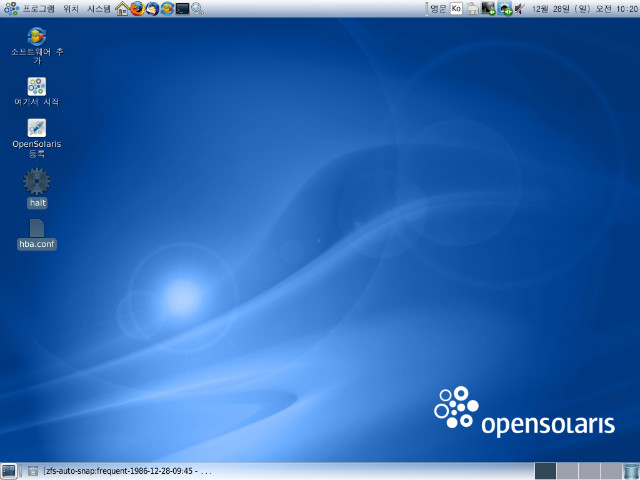Select the 여기서 시작 desktop icon

[x=37, y=92]
